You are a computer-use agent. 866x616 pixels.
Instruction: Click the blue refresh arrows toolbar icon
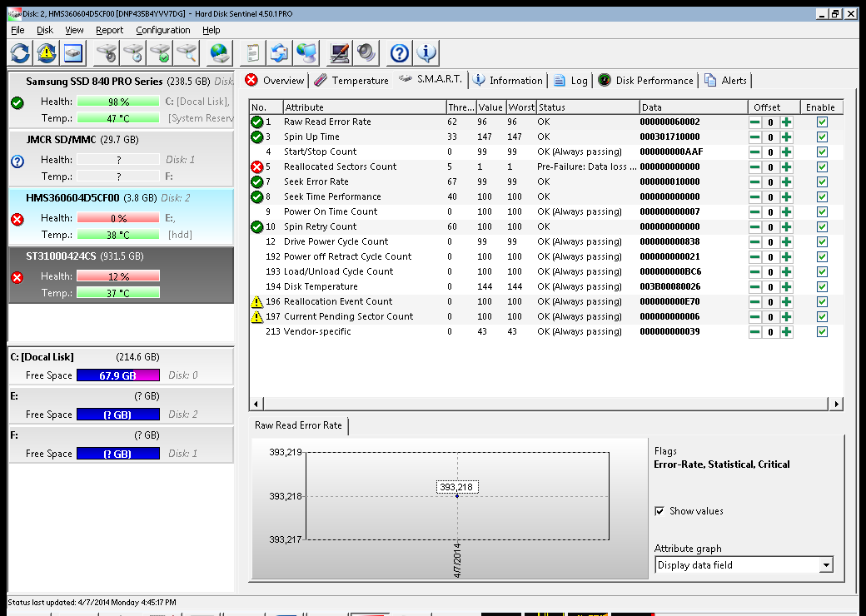[20, 53]
